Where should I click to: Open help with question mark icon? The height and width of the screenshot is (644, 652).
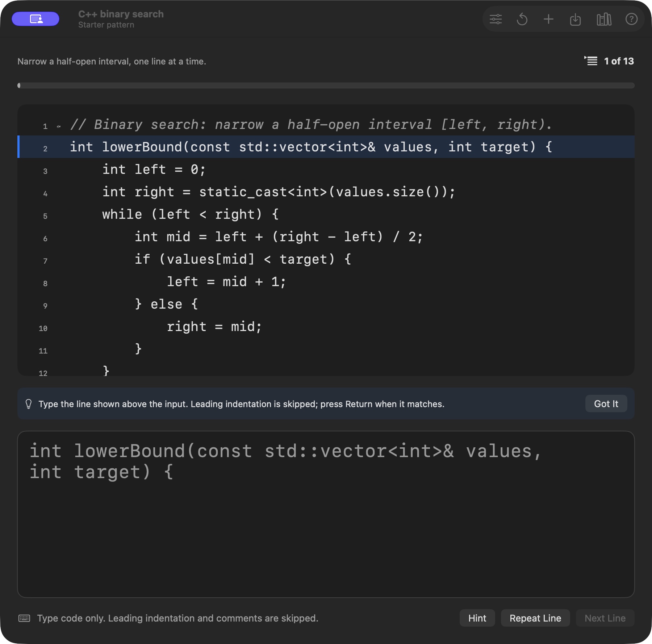pyautogui.click(x=631, y=19)
